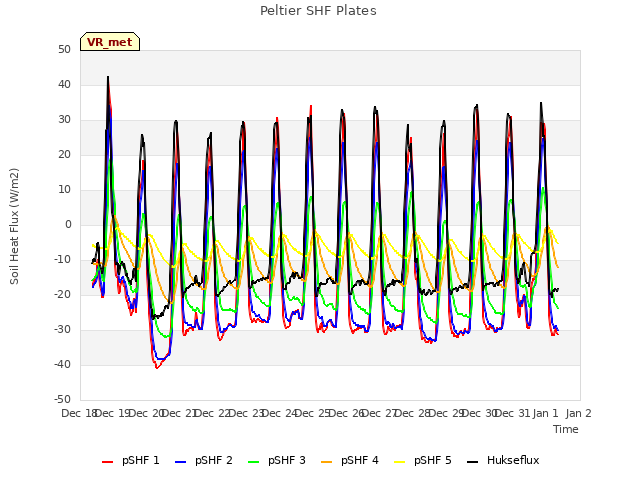The image size is (640, 480).
Task: Click the Dec 31 x-axis tick label
Action: (513, 413)
